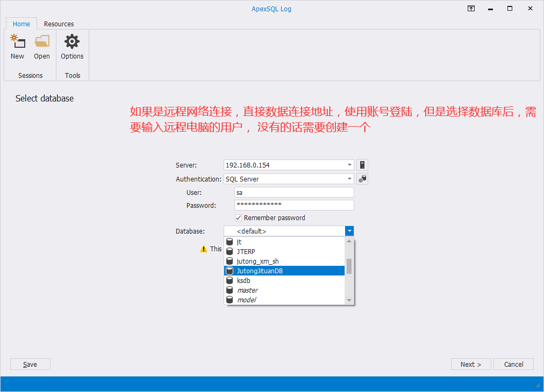
Task: Click the database cylinder icon beside master
Action: coord(230,290)
